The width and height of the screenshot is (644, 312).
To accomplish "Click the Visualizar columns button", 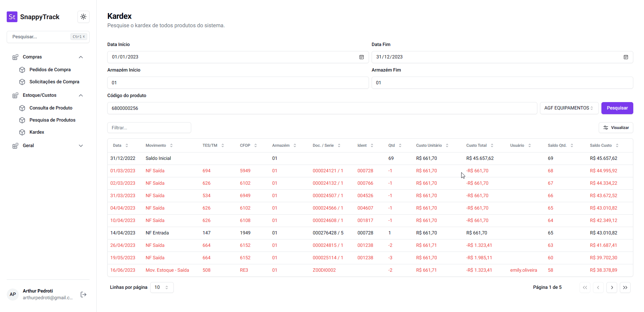I will click(615, 128).
